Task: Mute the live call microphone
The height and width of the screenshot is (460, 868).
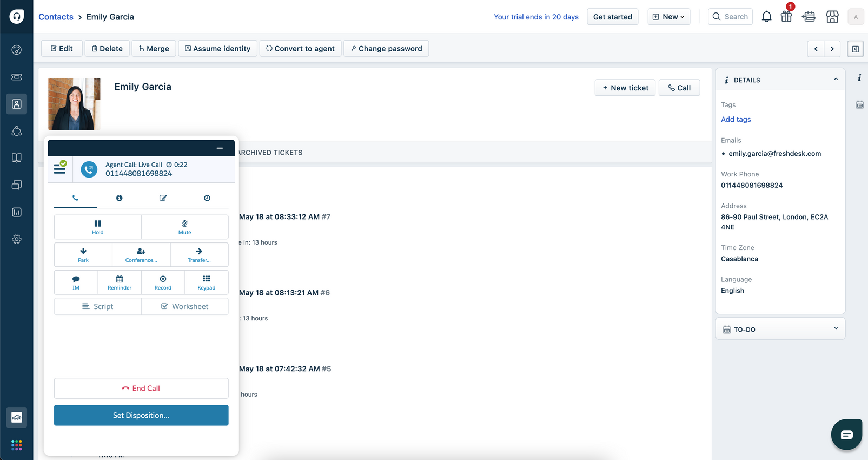Action: (x=184, y=227)
